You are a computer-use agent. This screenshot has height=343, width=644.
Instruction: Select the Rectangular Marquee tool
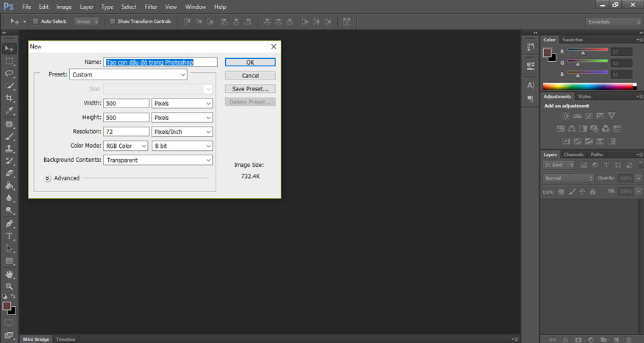[x=9, y=61]
